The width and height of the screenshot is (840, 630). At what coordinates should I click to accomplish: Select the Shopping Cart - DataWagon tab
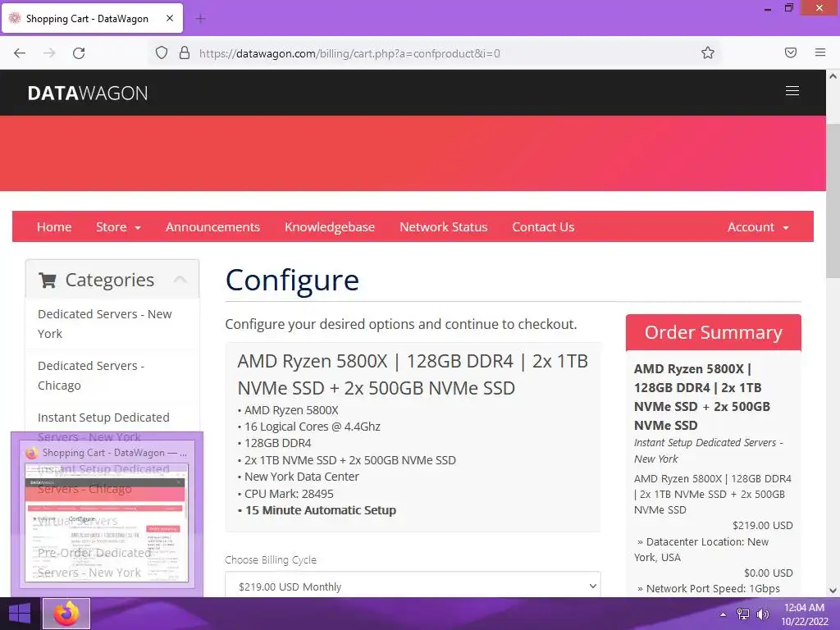(93, 18)
